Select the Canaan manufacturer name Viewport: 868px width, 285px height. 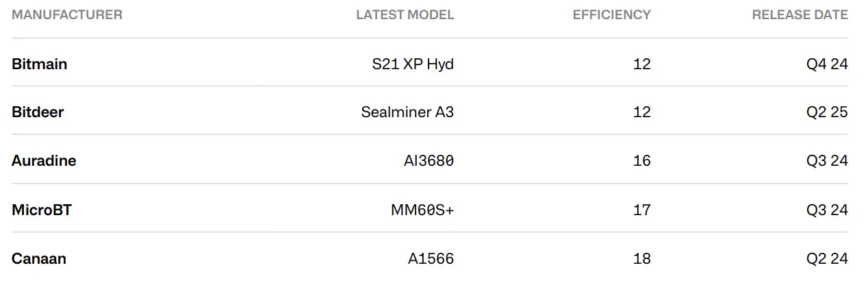coord(39,258)
